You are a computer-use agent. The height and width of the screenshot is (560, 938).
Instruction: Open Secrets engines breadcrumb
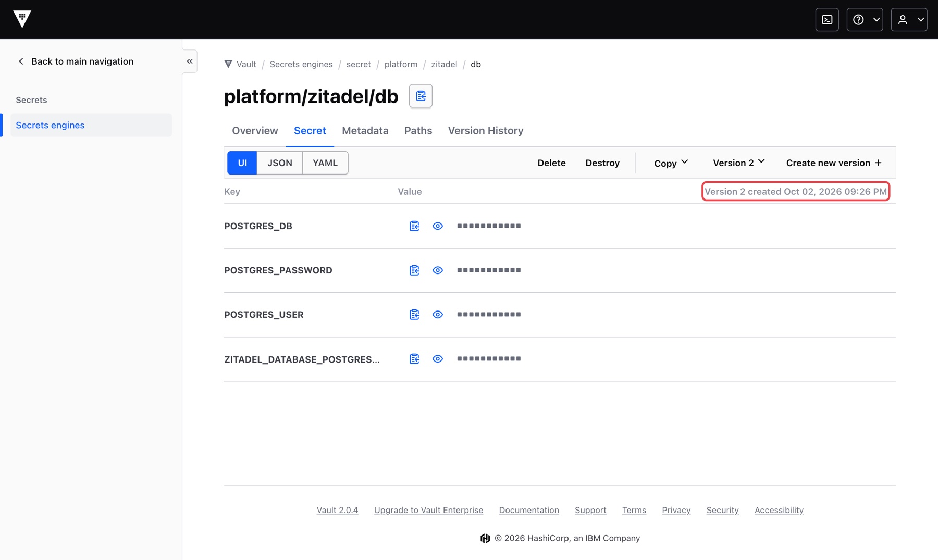point(301,64)
